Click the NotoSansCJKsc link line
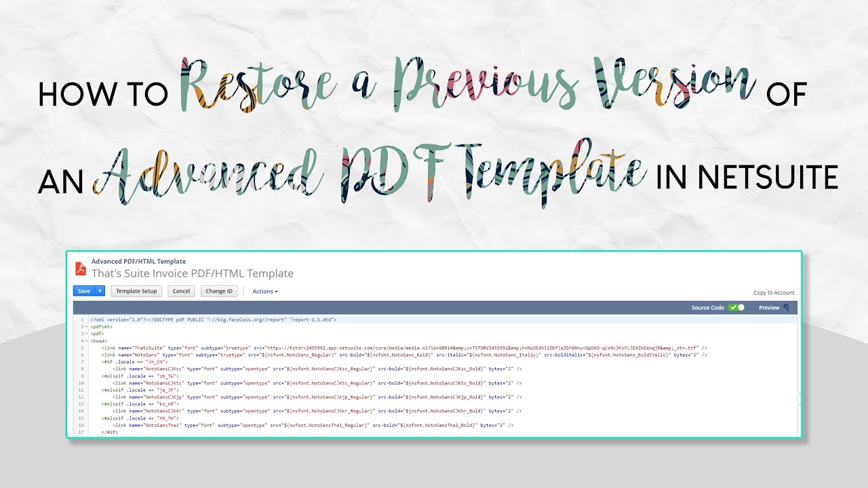Screen dimensions: 868x488 (317, 369)
